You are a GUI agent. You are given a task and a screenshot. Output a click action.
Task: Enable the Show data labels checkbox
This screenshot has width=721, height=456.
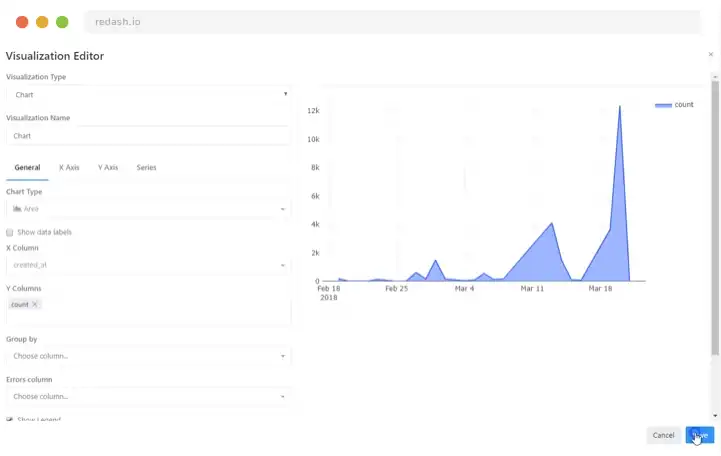click(x=10, y=232)
